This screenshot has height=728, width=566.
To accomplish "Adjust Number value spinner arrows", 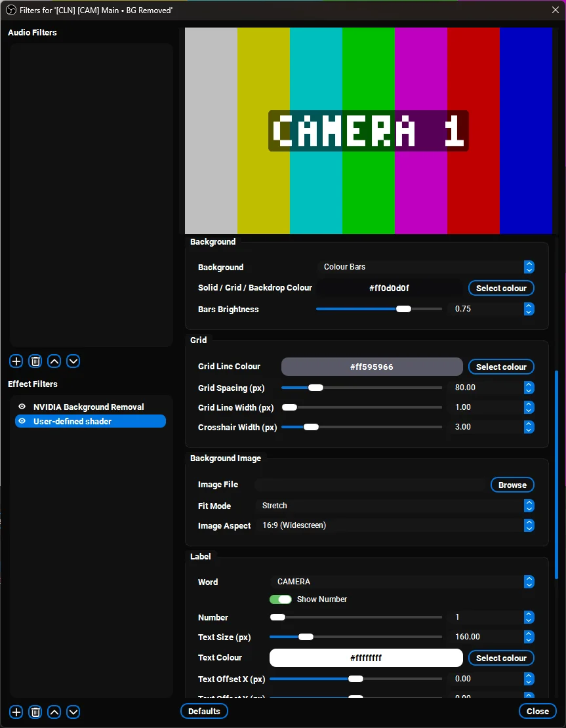I will pyautogui.click(x=529, y=618).
